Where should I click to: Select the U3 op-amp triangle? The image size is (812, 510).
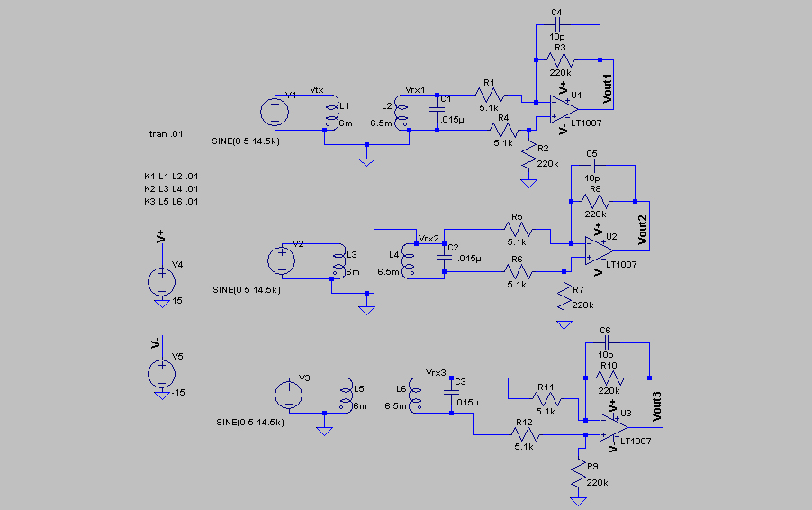click(614, 428)
